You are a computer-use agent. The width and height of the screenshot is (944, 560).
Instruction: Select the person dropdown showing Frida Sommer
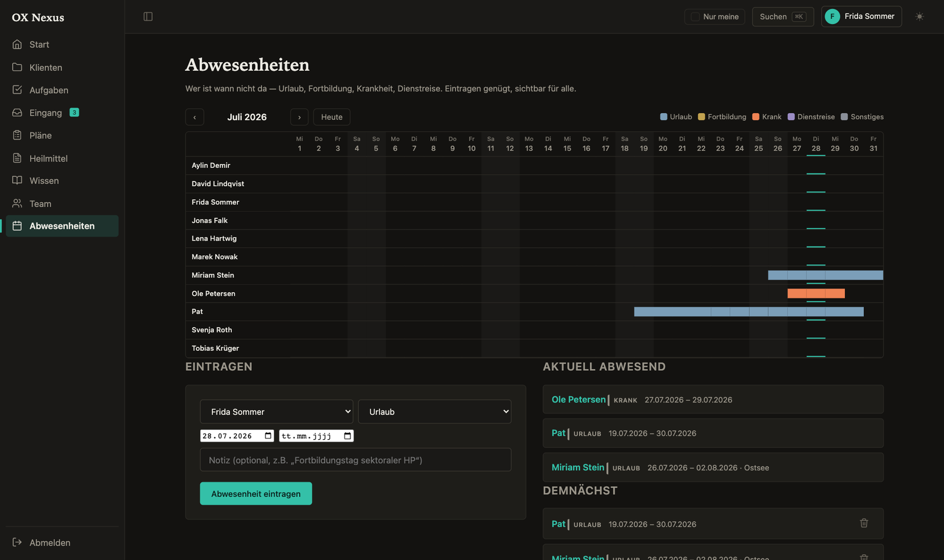click(277, 411)
